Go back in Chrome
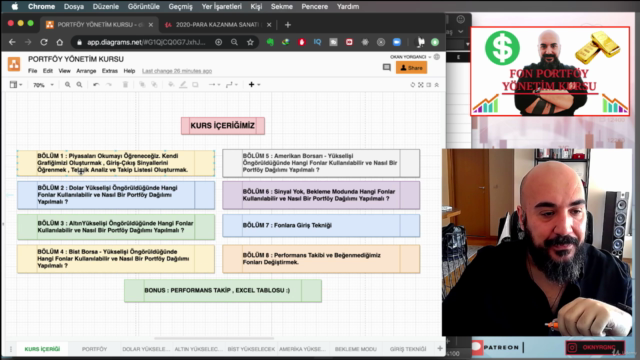640x360 pixels. tap(12, 42)
